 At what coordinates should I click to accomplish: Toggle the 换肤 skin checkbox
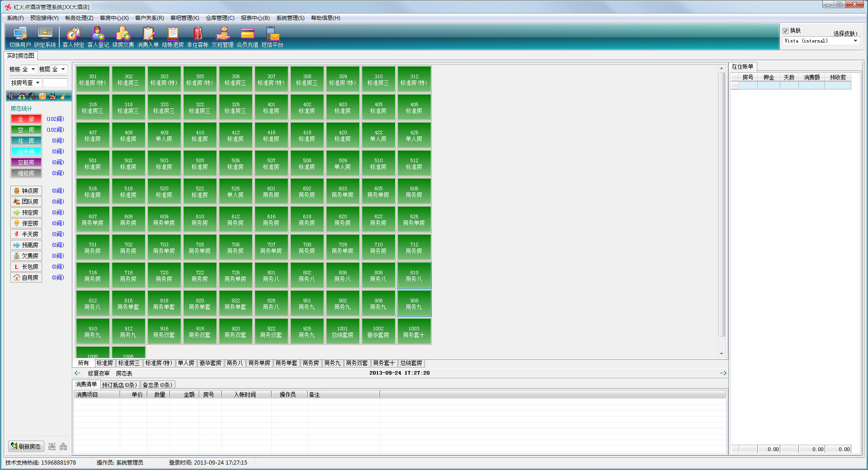[786, 31]
